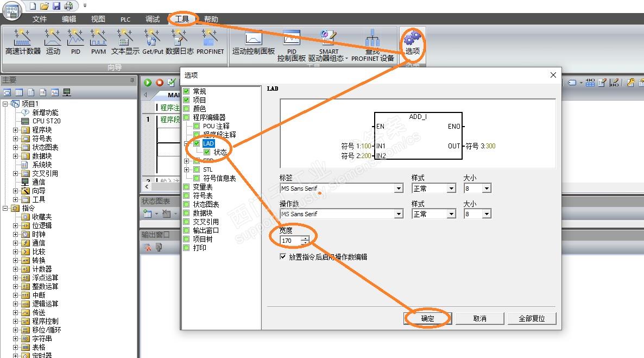Expand the STL node in options tree

pyautogui.click(x=186, y=169)
